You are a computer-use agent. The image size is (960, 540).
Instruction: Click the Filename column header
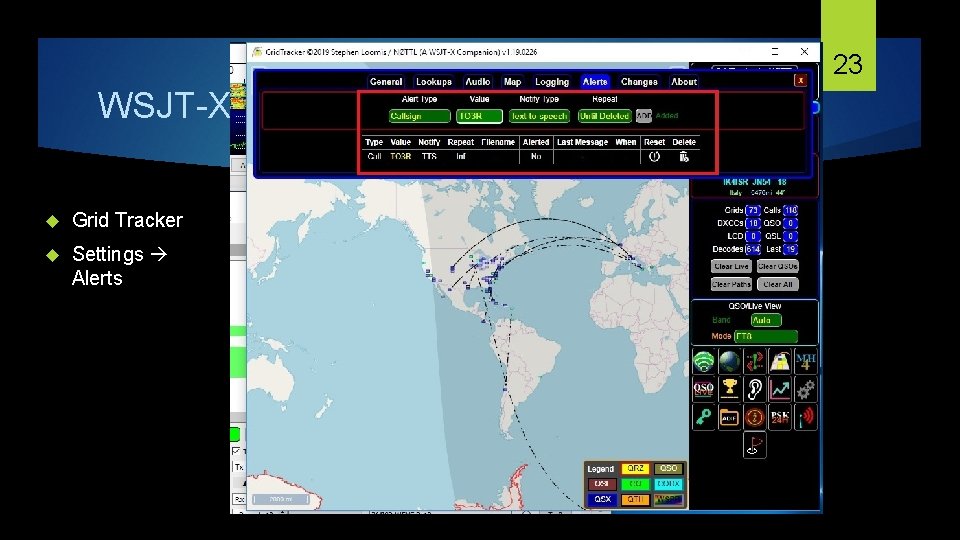pos(498,142)
